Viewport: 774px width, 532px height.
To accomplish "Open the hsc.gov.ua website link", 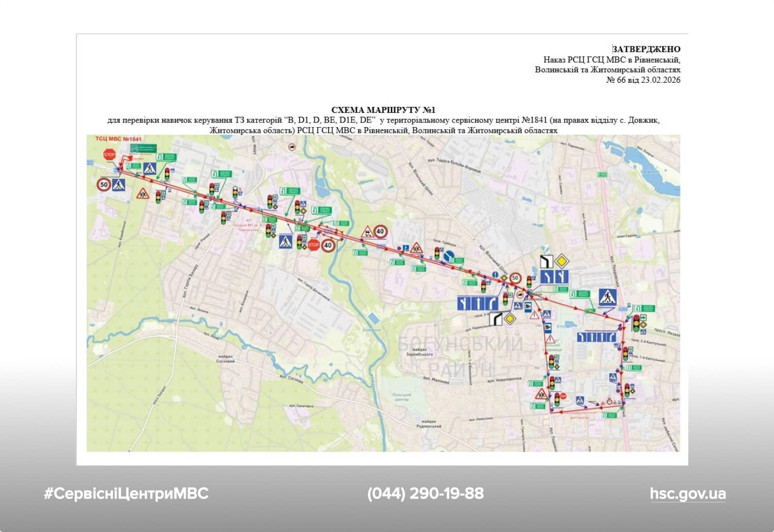I will click(687, 494).
